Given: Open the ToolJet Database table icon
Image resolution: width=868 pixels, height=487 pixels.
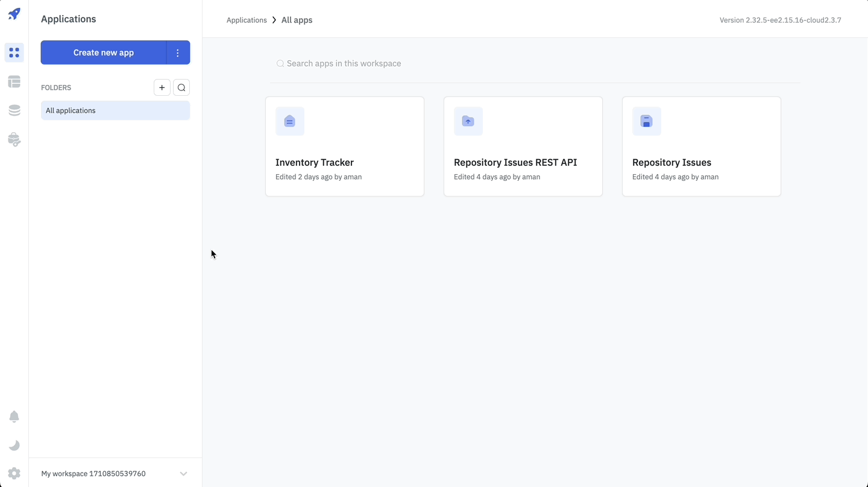Looking at the screenshot, I should tap(14, 81).
